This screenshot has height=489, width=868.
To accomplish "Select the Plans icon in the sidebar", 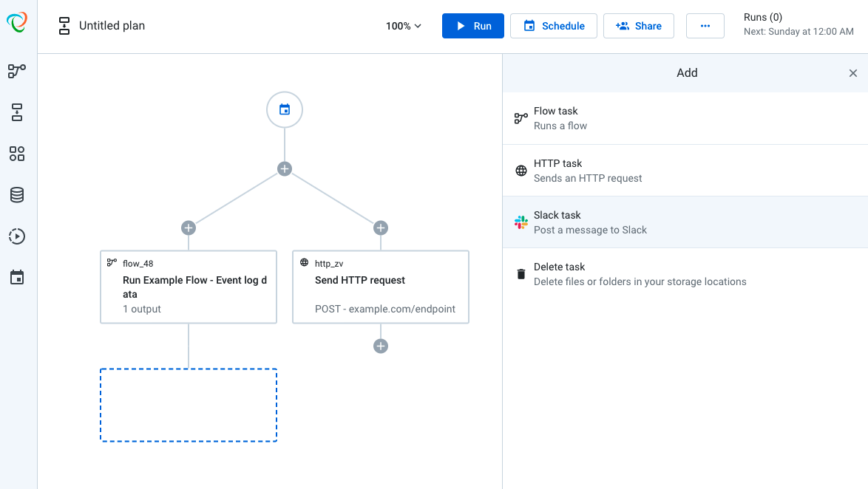I will pos(16,112).
